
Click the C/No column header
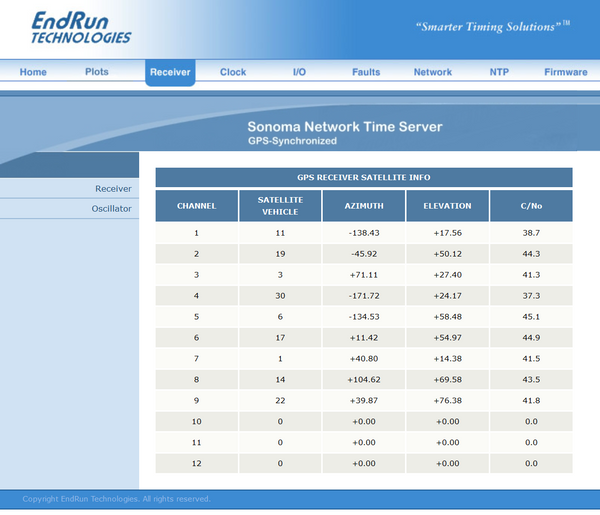pyautogui.click(x=531, y=206)
